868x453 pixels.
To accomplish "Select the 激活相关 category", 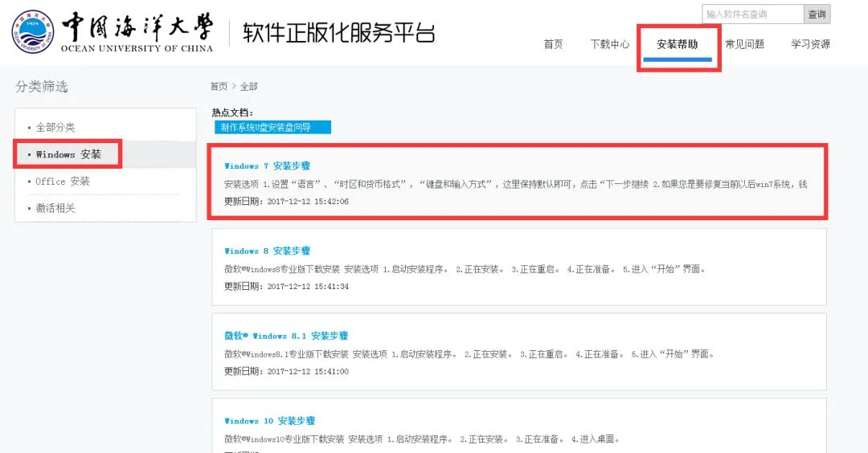I will [x=55, y=208].
